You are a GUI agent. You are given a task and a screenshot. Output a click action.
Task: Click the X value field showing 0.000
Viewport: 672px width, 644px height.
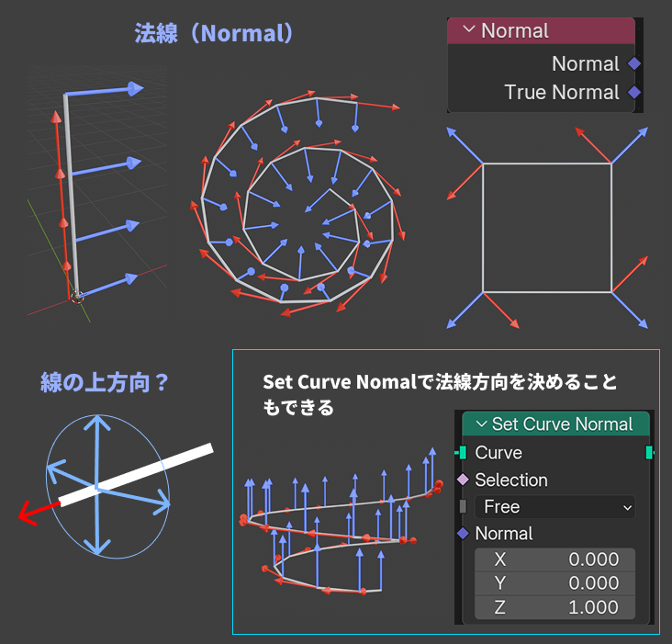coord(554,559)
